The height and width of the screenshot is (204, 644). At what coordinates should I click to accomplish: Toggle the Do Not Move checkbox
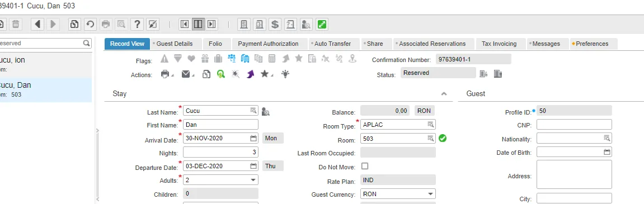click(x=364, y=166)
